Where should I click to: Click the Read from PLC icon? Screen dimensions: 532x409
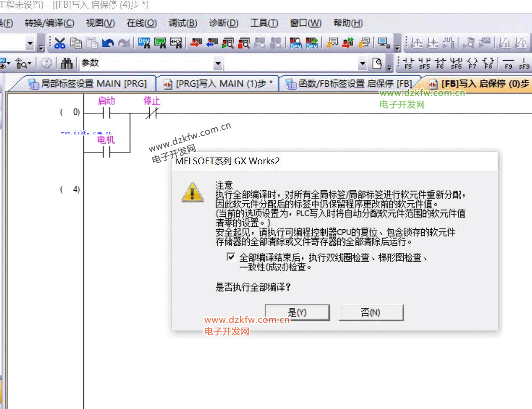212,43
